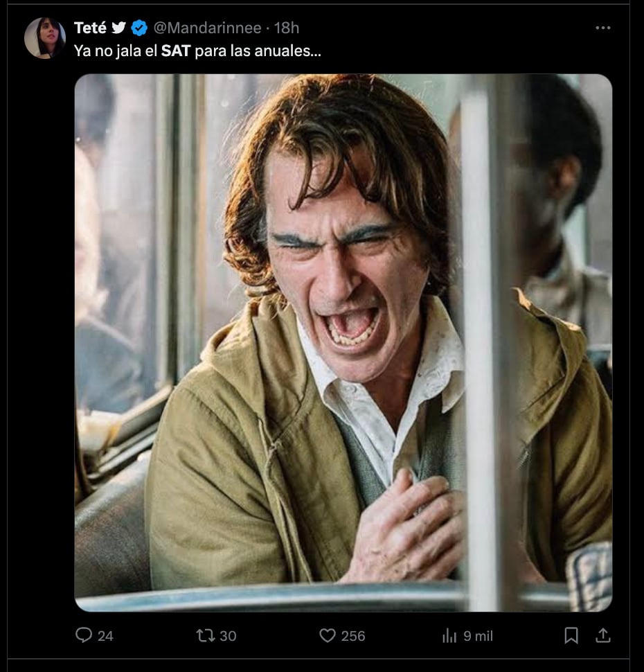
Task: Bookmark the tweet with bookmark icon
Action: pyautogui.click(x=571, y=635)
